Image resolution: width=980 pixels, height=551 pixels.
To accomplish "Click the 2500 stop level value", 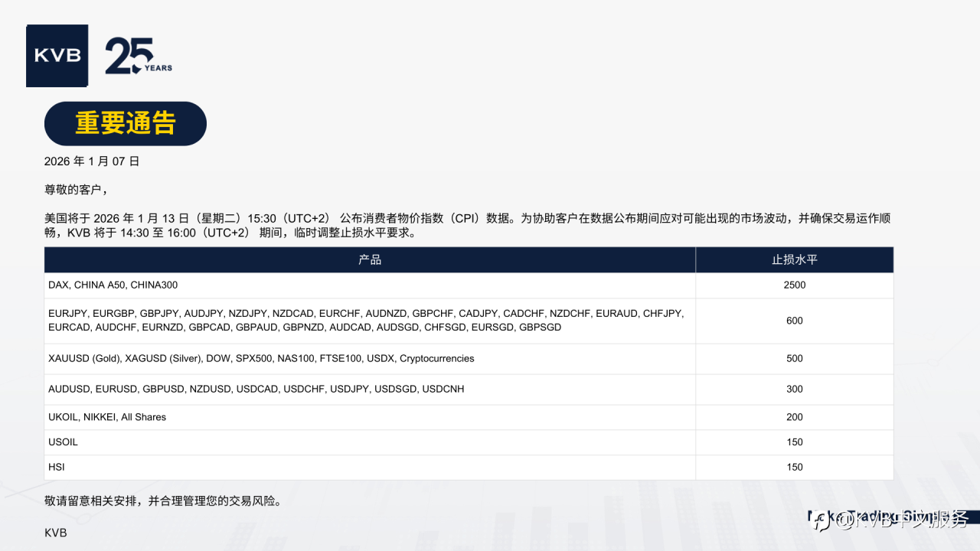I will 795,285.
